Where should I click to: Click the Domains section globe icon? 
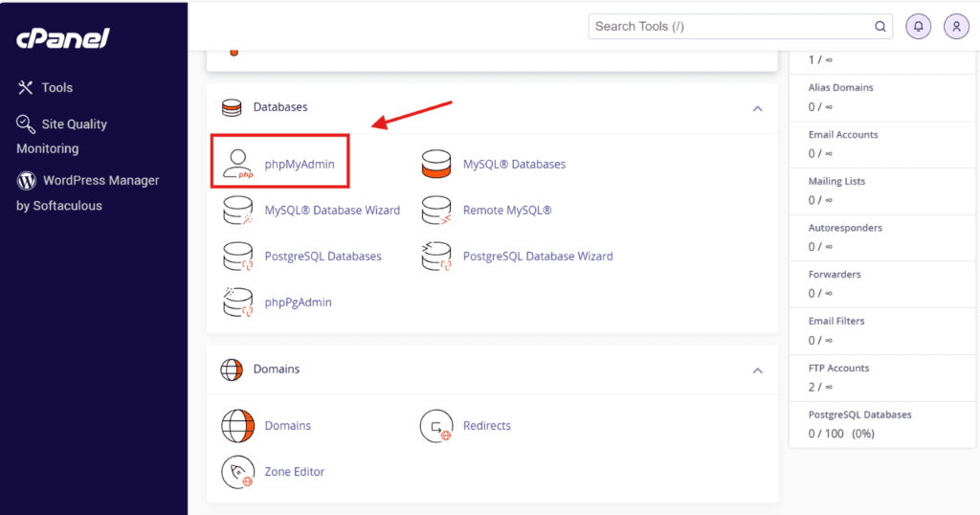232,369
